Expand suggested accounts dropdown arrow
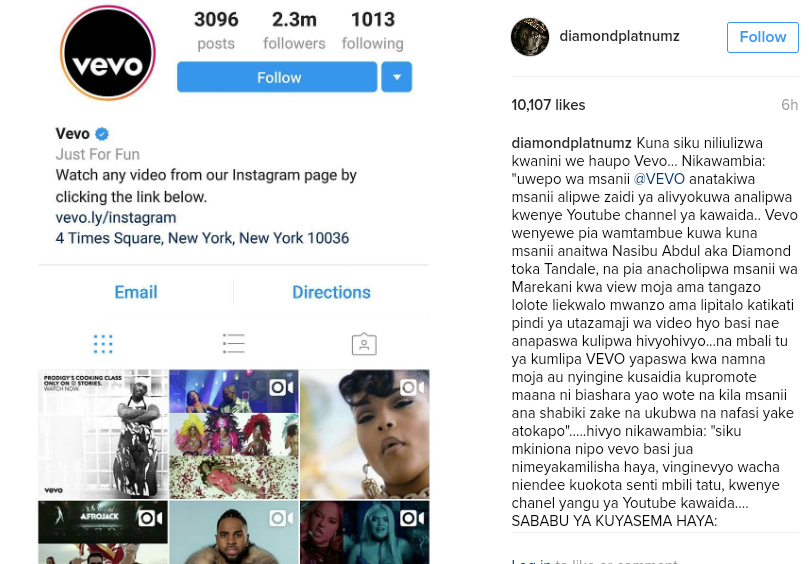 [x=397, y=77]
